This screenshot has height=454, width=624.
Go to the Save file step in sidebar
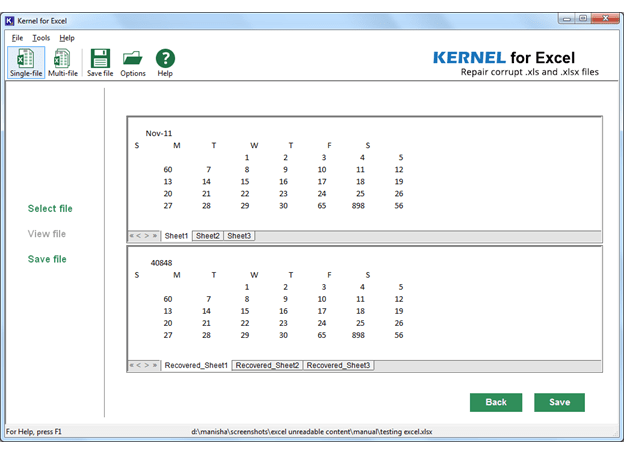coord(47,259)
